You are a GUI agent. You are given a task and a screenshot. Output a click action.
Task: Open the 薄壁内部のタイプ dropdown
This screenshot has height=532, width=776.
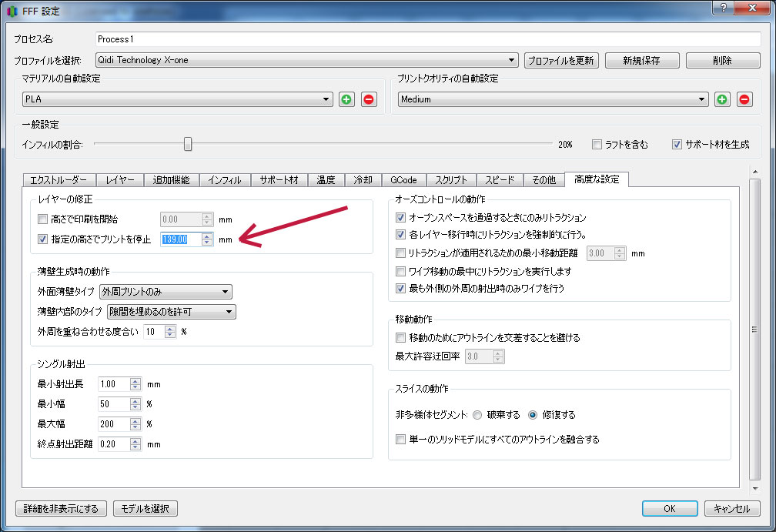coord(171,312)
